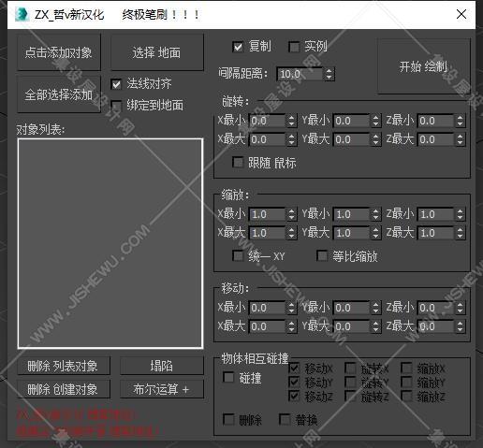Viewport: 483px width, 448px height.
Task: Toggle 法线对齐 checkbox
Action: pyautogui.click(x=116, y=84)
